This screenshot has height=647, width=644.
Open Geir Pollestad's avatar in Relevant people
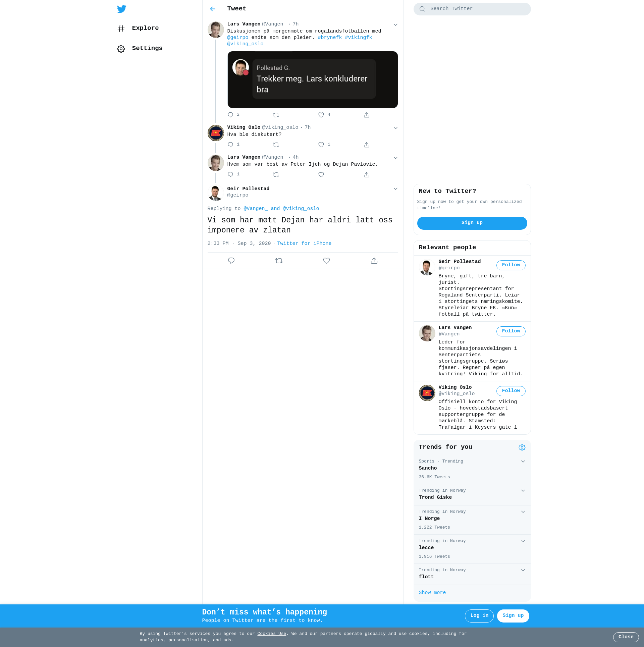click(427, 267)
